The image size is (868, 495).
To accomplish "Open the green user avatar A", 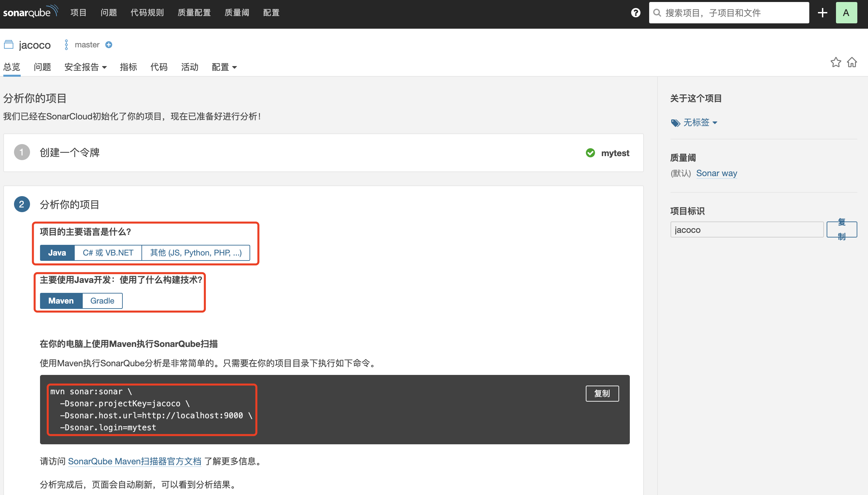I will [846, 13].
